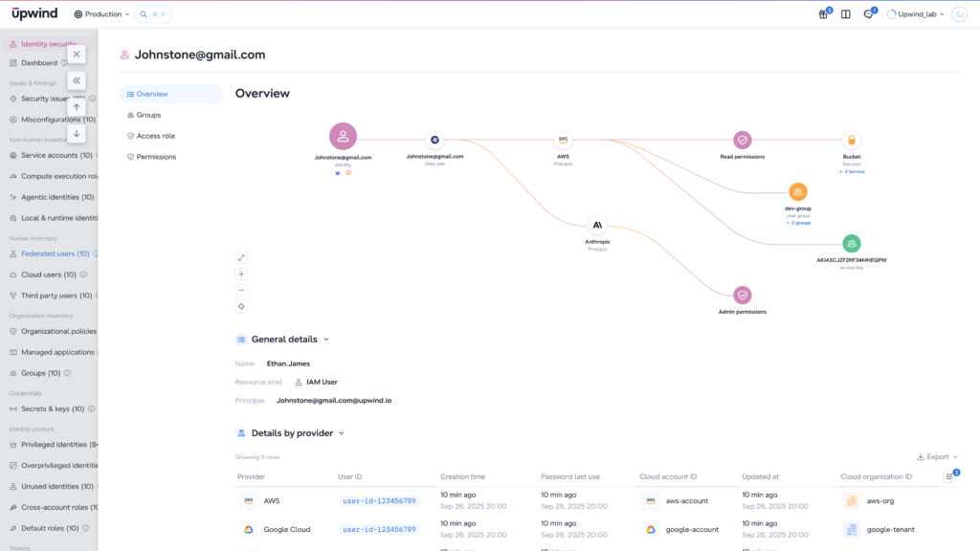The width and height of the screenshot is (980, 551).
Task: Open Unused identities (10) in sidebar
Action: 52,486
